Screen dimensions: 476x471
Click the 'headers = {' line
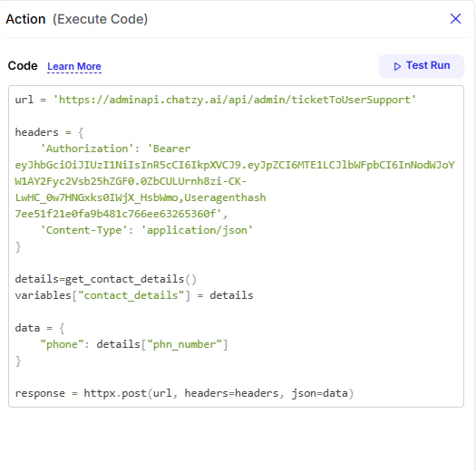(50, 132)
